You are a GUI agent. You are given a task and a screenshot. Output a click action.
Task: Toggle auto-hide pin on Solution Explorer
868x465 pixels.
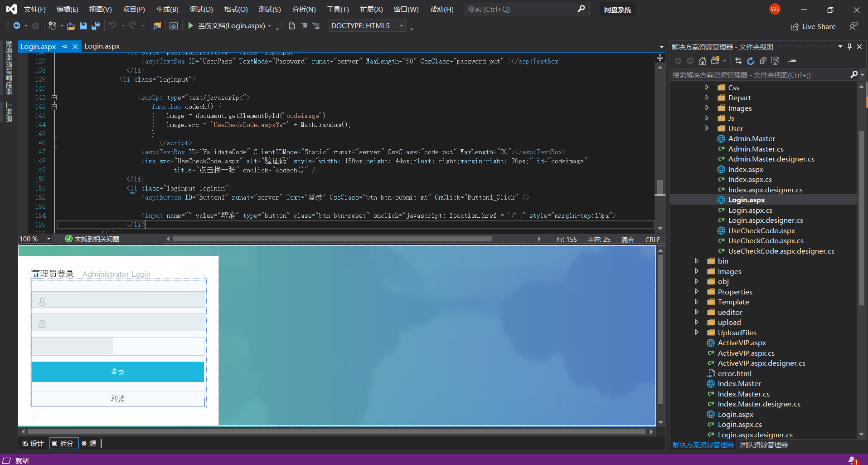coord(849,47)
